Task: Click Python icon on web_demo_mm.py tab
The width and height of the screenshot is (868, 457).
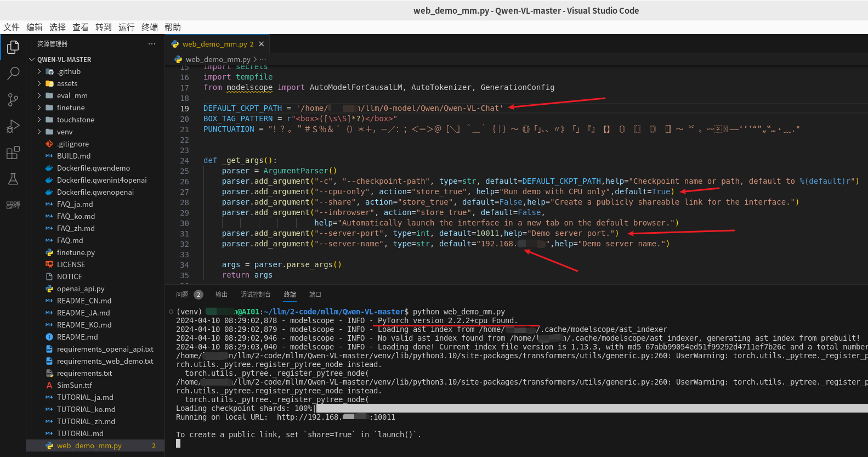Action: (175, 44)
